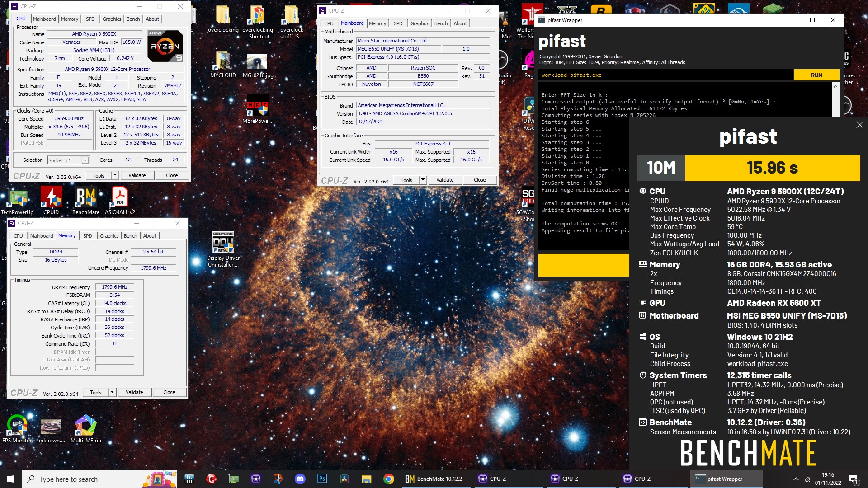Open the Mainboard tab in the Ryzen 9 5900X CPU-Z window
868x488 pixels.
tap(44, 19)
